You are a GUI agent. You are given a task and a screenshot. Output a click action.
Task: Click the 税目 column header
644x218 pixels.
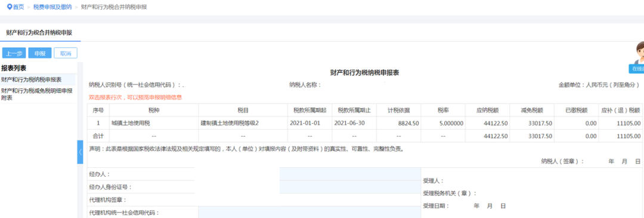pos(243,110)
